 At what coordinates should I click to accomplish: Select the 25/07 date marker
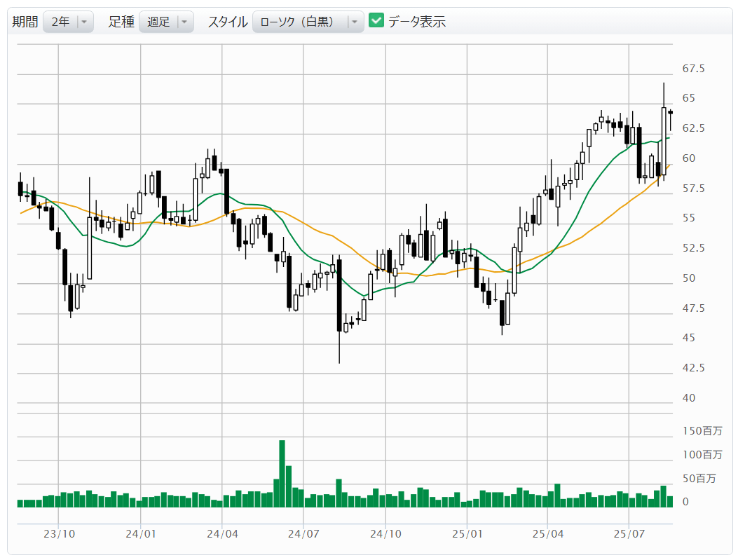(x=629, y=534)
